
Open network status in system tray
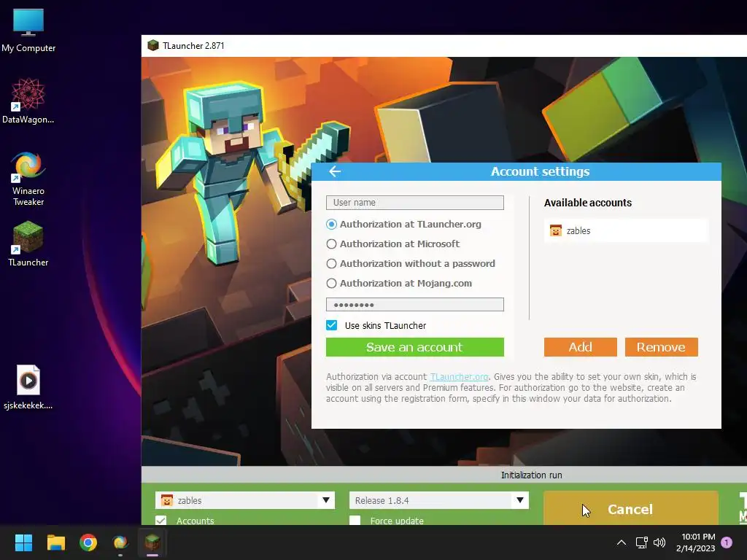point(641,542)
